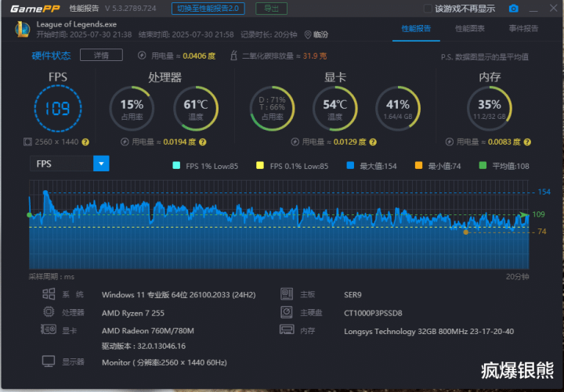Click the SER9 motherboard name
Screen dimensions: 564x392
click(x=352, y=295)
